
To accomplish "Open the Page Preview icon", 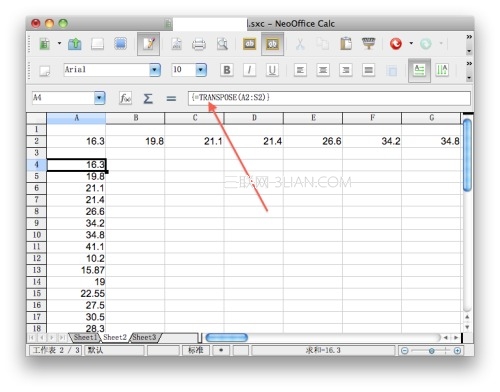I will tap(222, 44).
